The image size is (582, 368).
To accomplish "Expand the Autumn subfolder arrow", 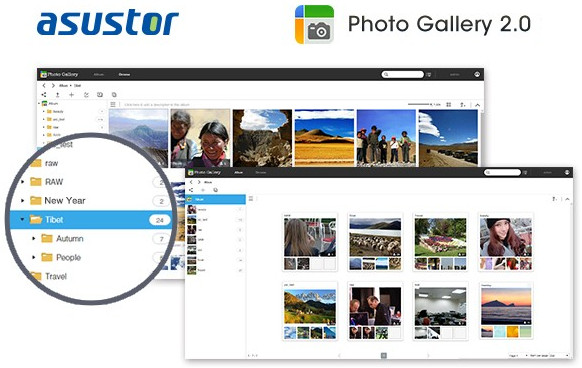I will pyautogui.click(x=34, y=238).
